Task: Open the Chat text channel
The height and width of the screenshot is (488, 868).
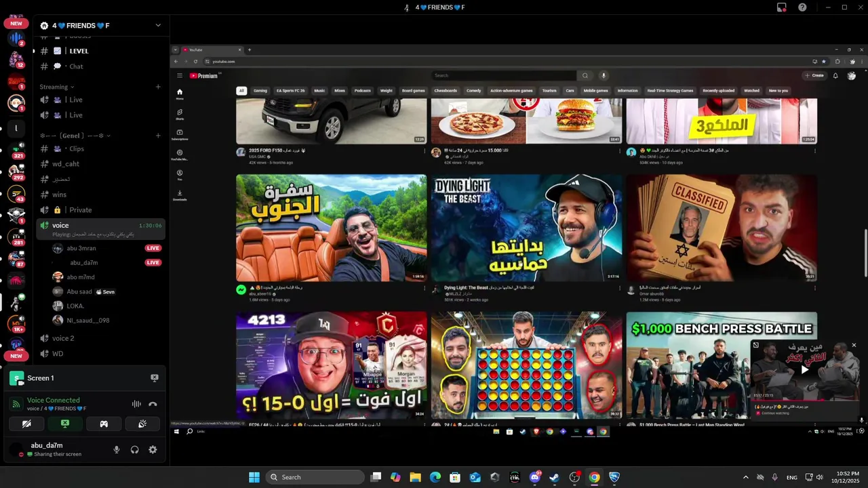Action: click(x=101, y=66)
